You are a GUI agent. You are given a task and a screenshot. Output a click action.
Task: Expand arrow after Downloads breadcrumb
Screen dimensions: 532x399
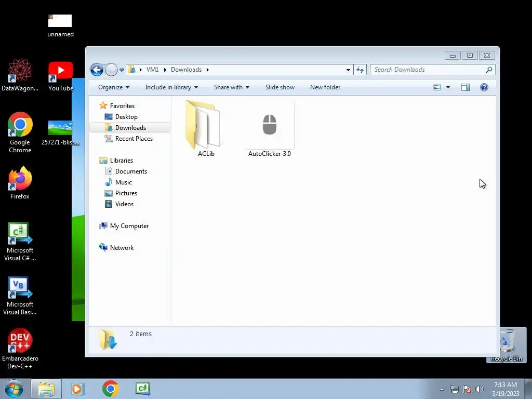click(208, 70)
